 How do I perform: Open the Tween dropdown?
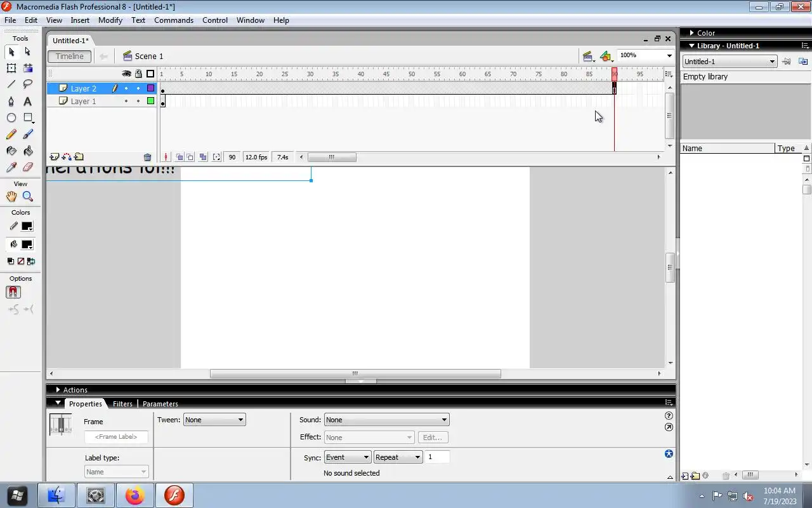214,420
